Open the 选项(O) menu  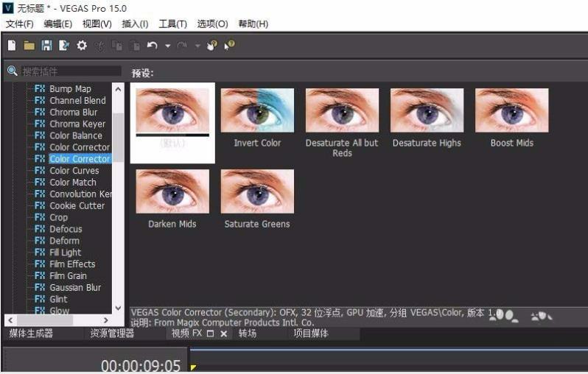(213, 24)
